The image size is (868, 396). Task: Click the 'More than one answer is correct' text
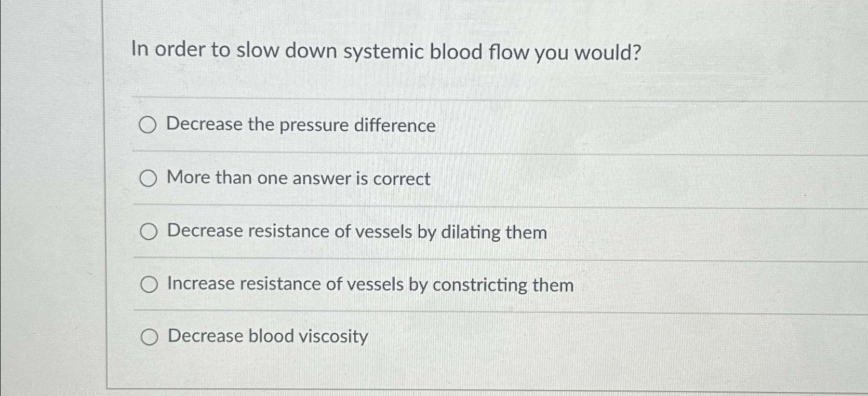pyautogui.click(x=298, y=179)
